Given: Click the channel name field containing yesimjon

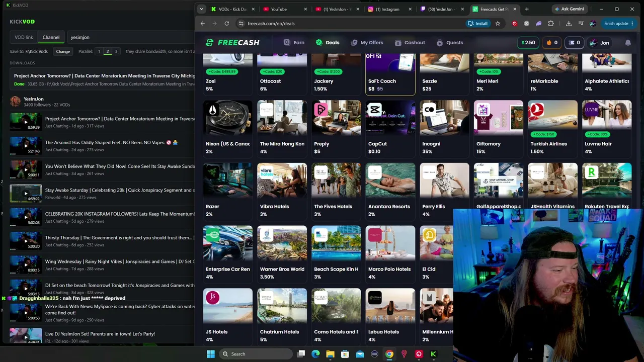Looking at the screenshot, I should pos(131,37).
